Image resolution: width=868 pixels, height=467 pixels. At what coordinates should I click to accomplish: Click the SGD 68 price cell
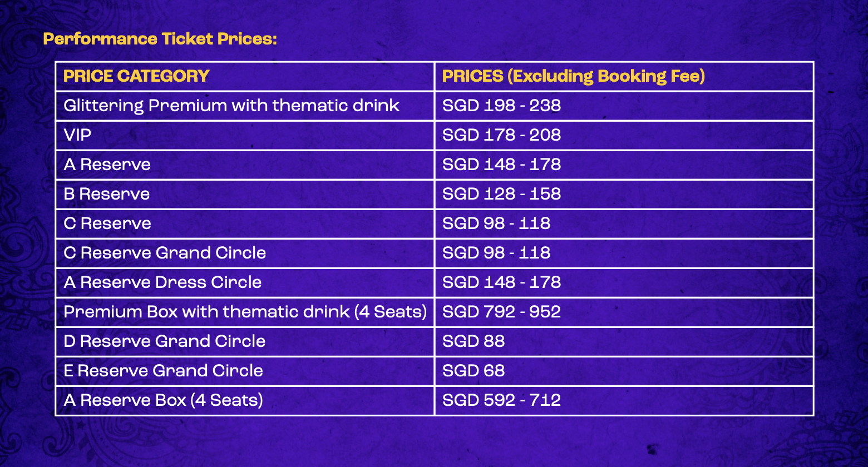click(474, 371)
